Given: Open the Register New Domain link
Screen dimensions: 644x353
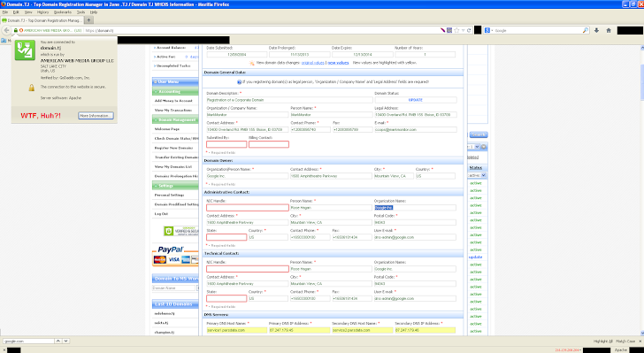Looking at the screenshot, I should [173, 148].
